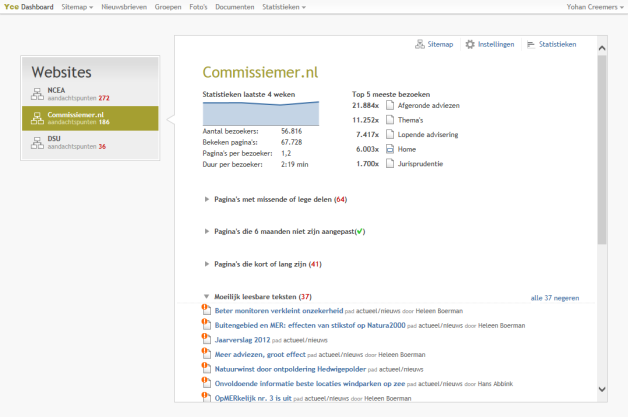Viewport: 628px width, 417px height.
Task: Click warning icon beside Natuurwinst article
Action: click(206, 368)
